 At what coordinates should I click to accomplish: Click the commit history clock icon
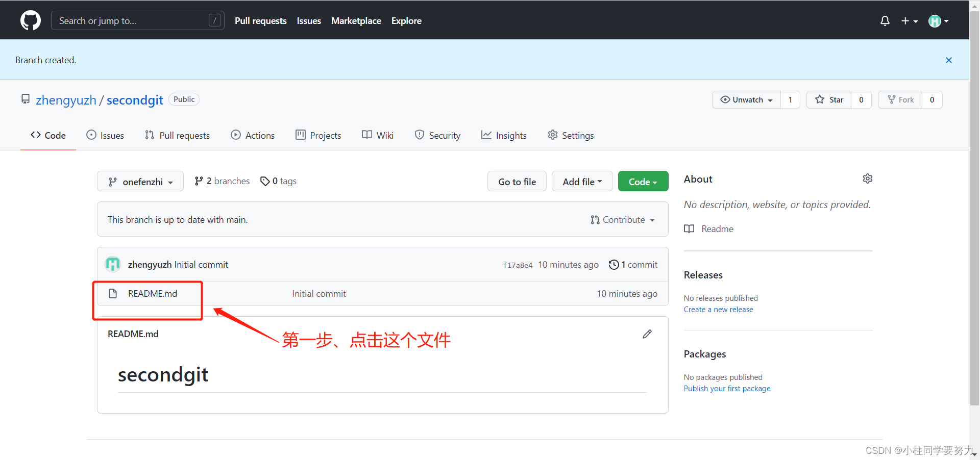coord(614,265)
